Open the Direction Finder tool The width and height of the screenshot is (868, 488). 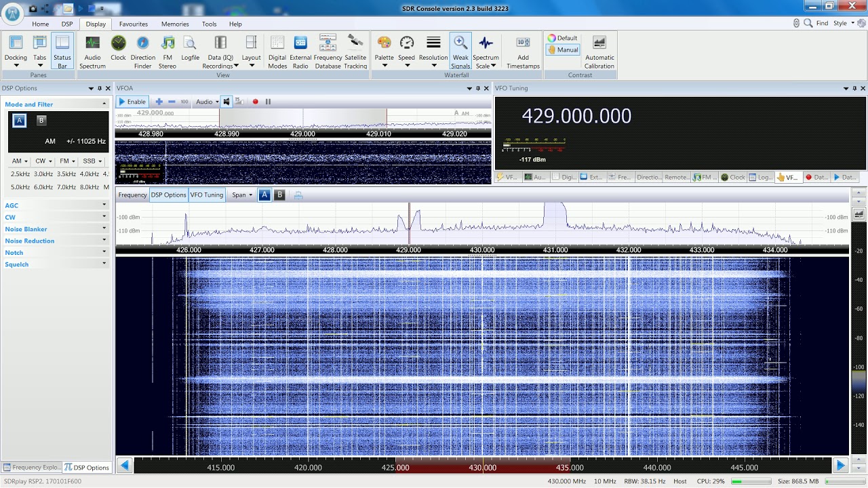click(142, 51)
